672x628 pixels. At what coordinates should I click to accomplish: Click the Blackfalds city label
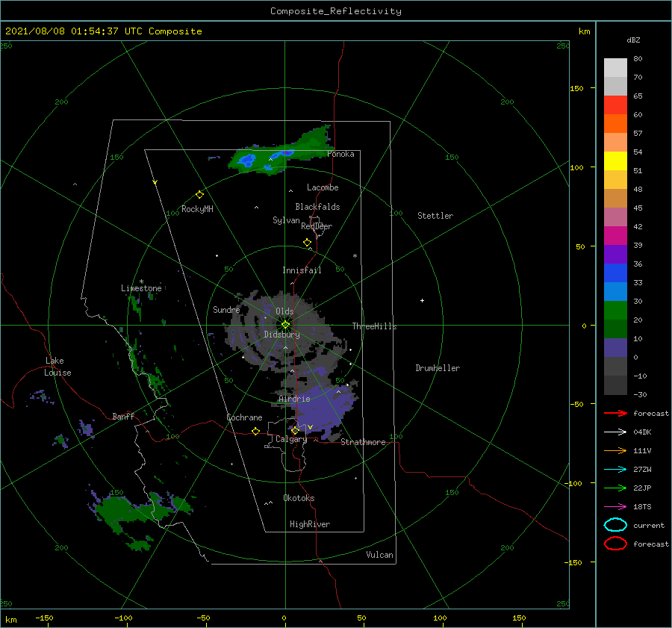click(317, 207)
